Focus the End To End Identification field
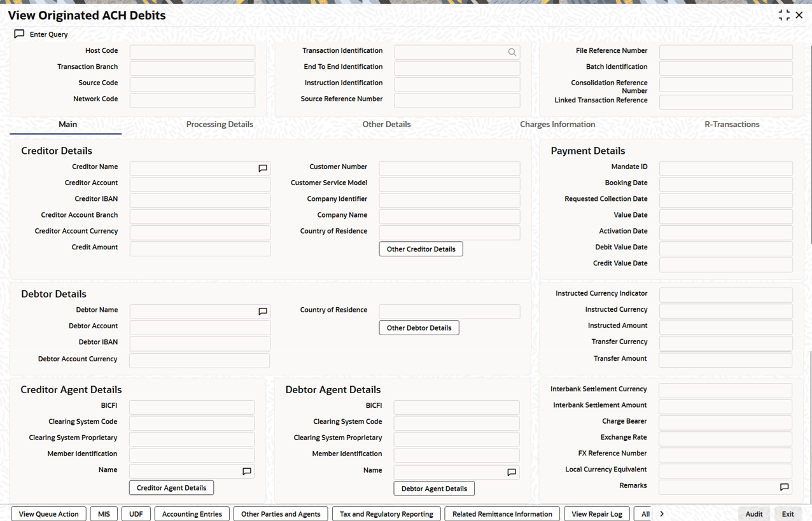Image resolution: width=812 pixels, height=521 pixels. click(x=457, y=68)
